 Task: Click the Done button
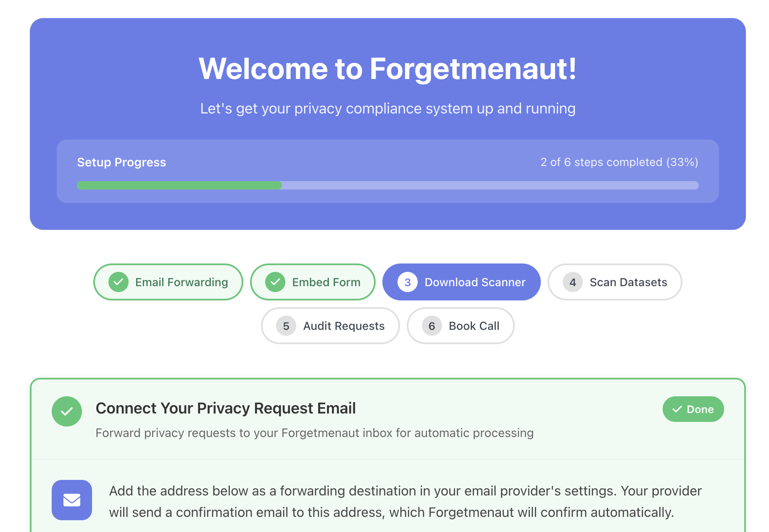tap(693, 408)
